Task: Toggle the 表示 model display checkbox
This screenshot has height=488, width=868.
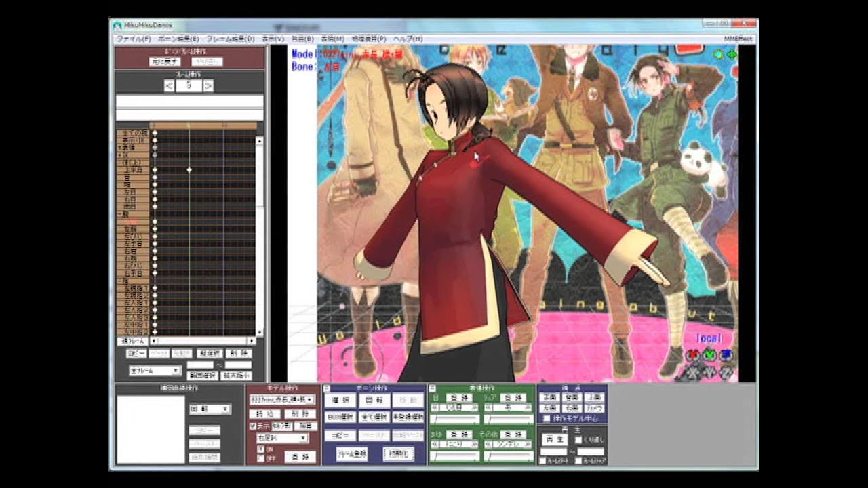Action: click(253, 426)
